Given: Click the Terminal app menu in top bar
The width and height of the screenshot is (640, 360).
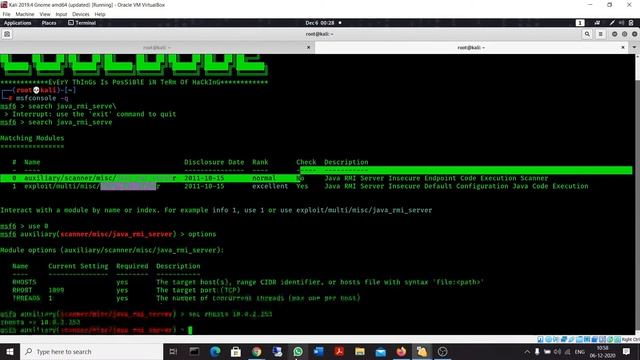Looking at the screenshot, I should pos(82,23).
